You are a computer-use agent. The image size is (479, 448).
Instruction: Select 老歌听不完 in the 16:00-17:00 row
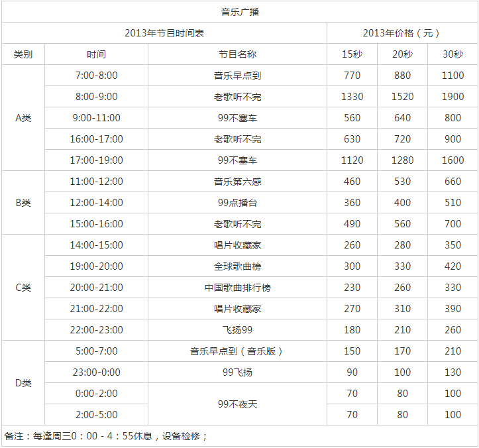pyautogui.click(x=237, y=139)
